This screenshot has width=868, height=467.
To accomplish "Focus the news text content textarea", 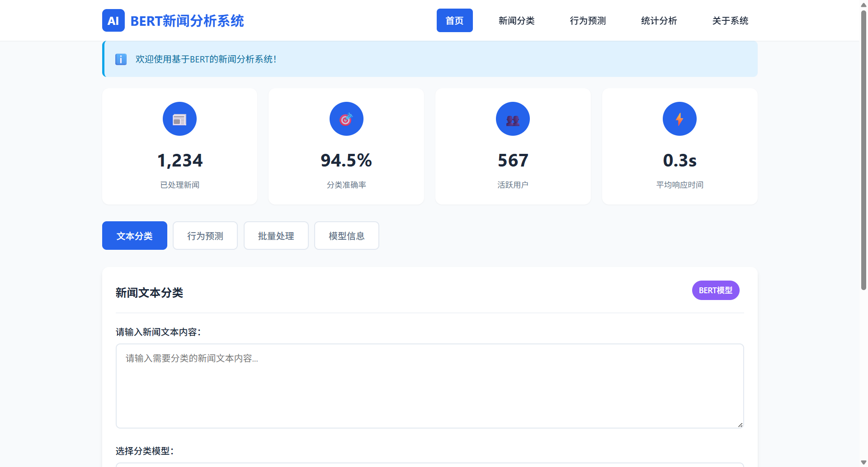I will click(429, 386).
